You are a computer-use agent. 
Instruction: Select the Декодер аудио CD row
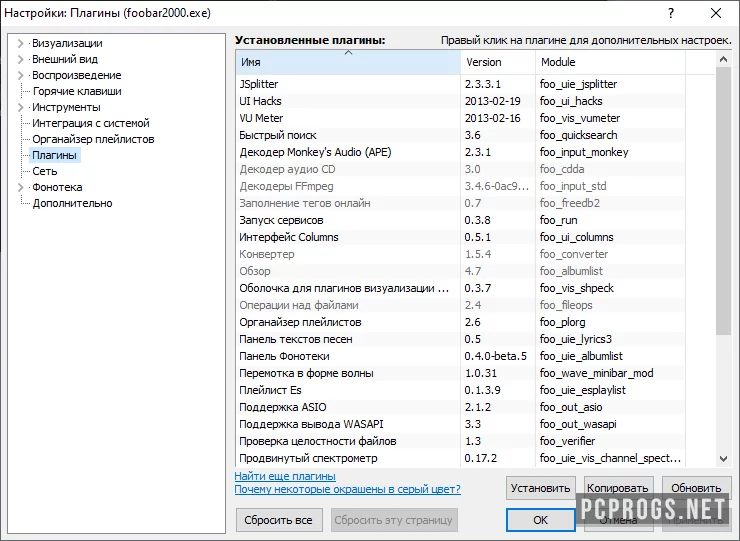pyautogui.click(x=460, y=169)
